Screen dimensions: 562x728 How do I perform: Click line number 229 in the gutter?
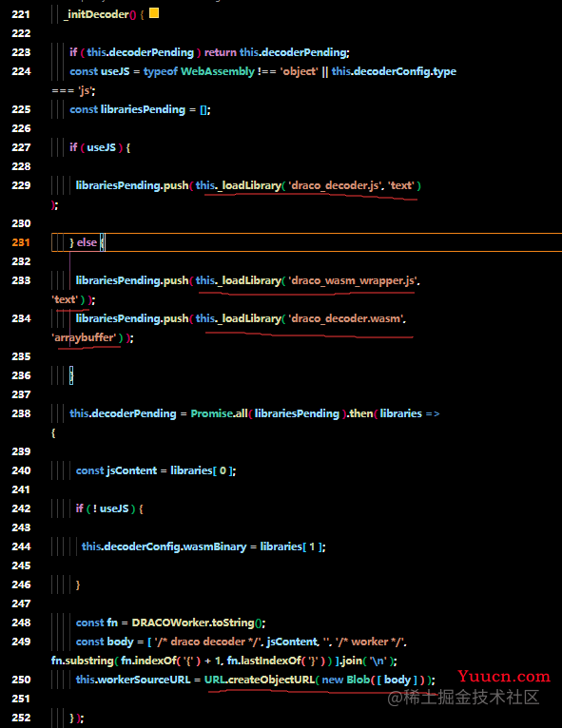click(x=21, y=185)
